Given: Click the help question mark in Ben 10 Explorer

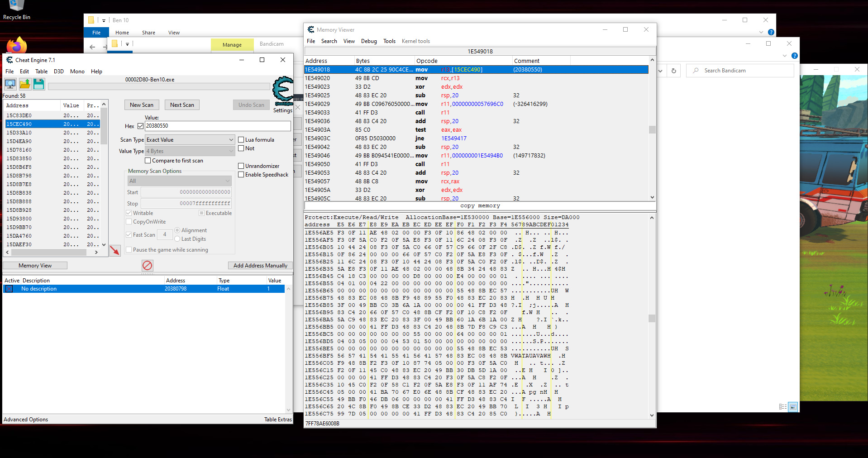Looking at the screenshot, I should click(x=771, y=32).
